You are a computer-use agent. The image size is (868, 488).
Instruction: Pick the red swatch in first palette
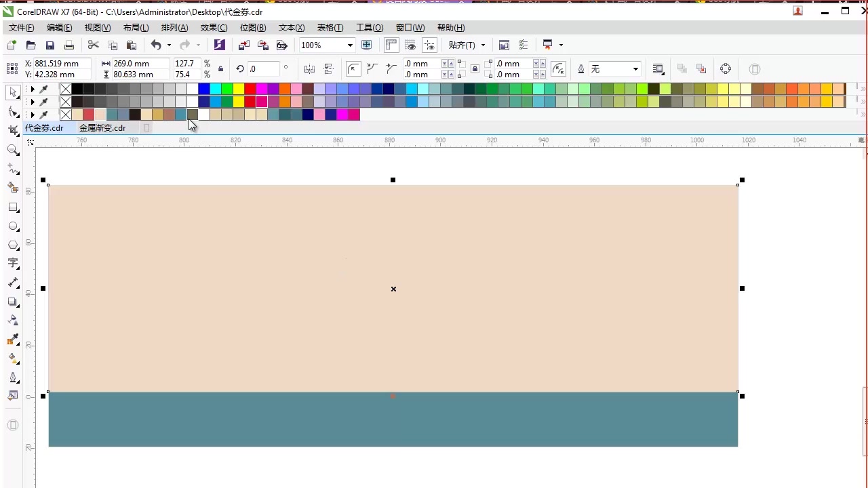[x=250, y=89]
